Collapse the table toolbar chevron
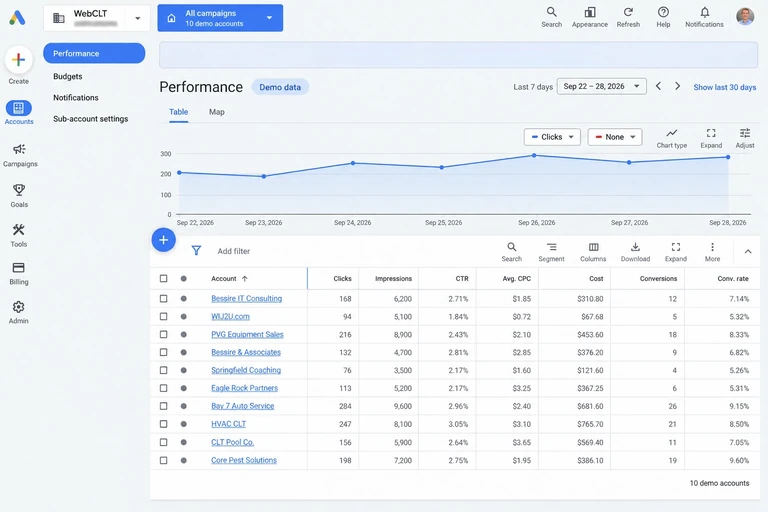Screen dimensions: 768x512 tap(748, 251)
